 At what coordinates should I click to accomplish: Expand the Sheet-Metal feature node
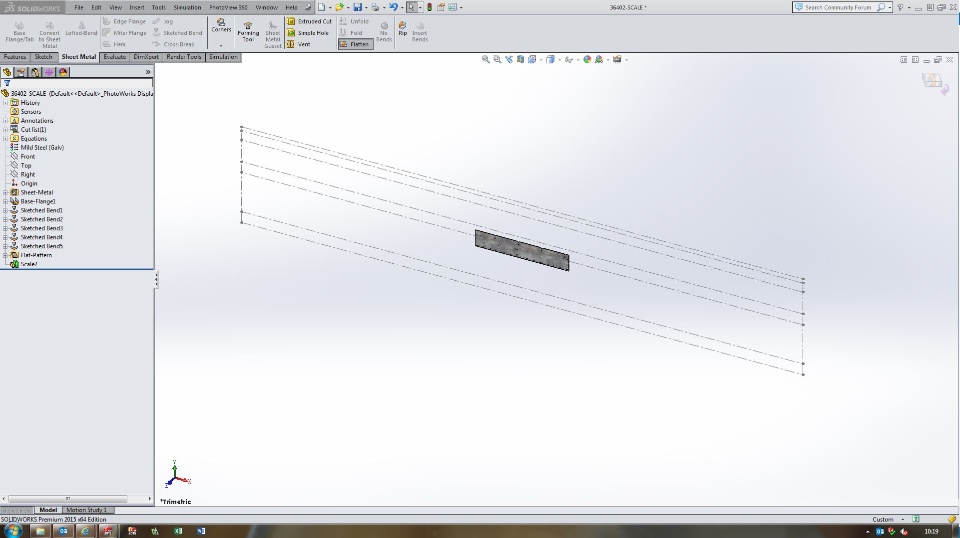tap(6, 192)
